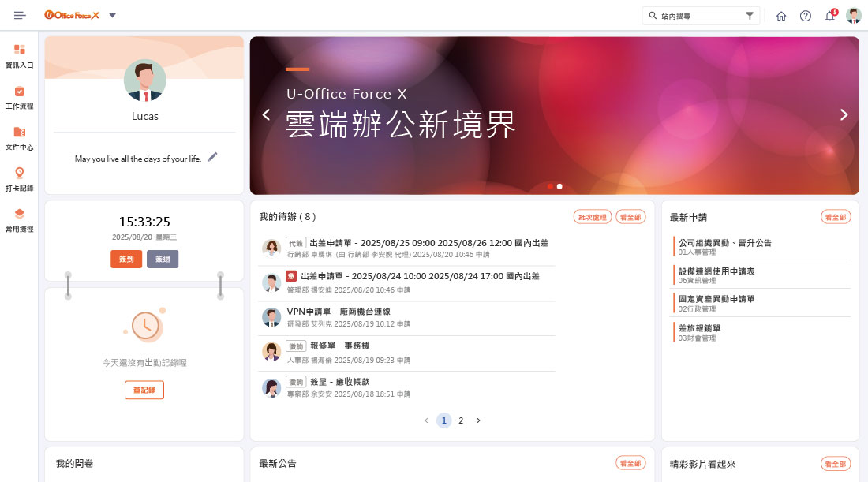Screen dimensions: 868x482
Task: Open the hamburger navigation menu
Action: tap(19, 14)
